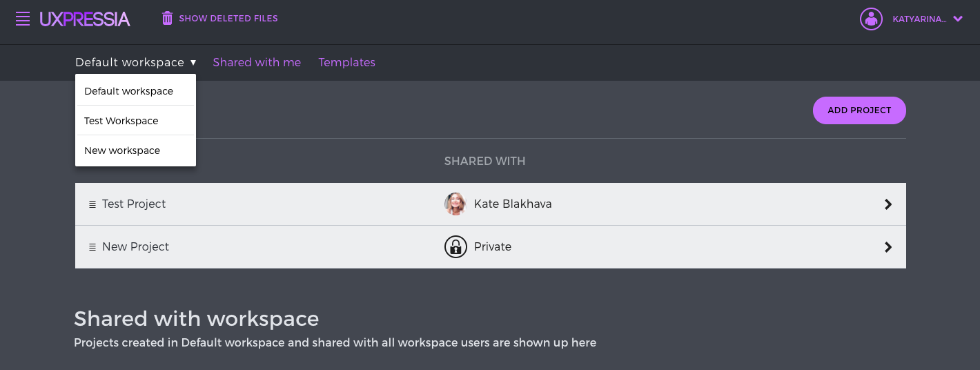Screen dimensions: 980x370
Task: Click the drag handle beside Test Project
Action: coord(92,204)
